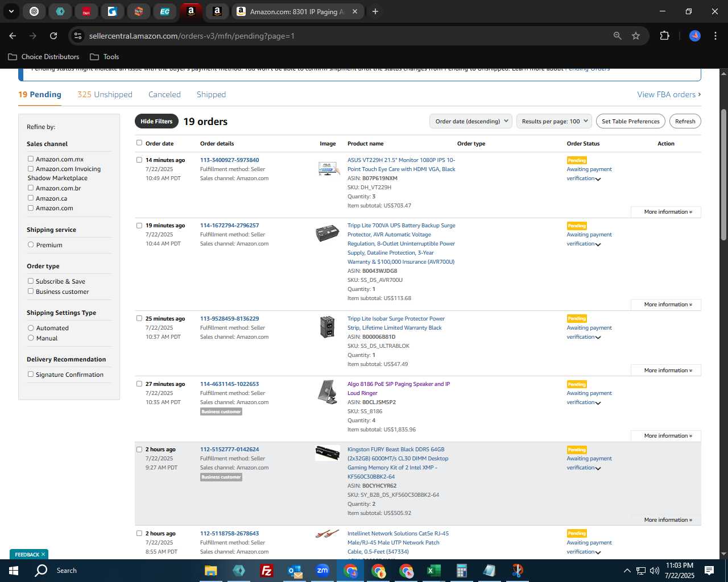
Task: Bookmark this page with the star icon
Action: pyautogui.click(x=636, y=36)
